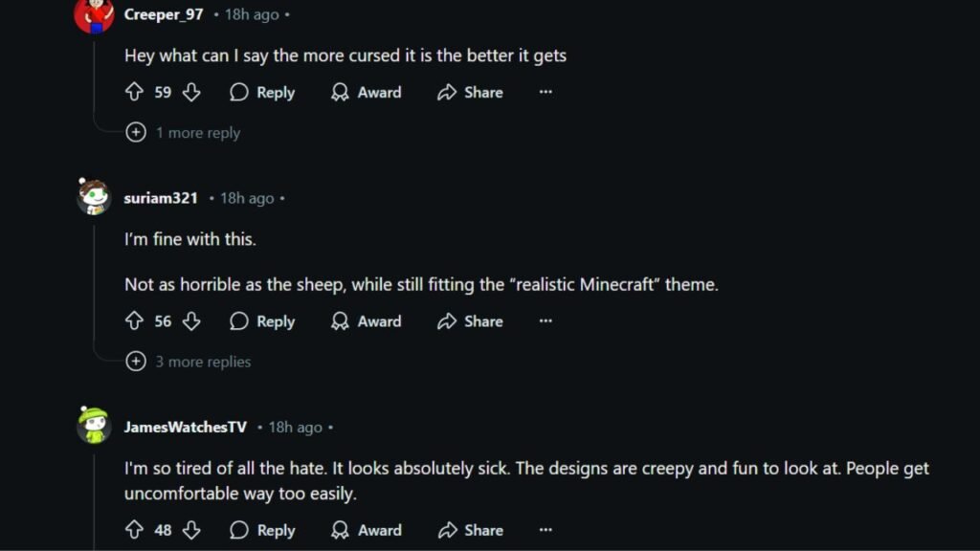Click JamesWatchesTV's avatar image
This screenshot has width=980, height=551.
[x=94, y=426]
